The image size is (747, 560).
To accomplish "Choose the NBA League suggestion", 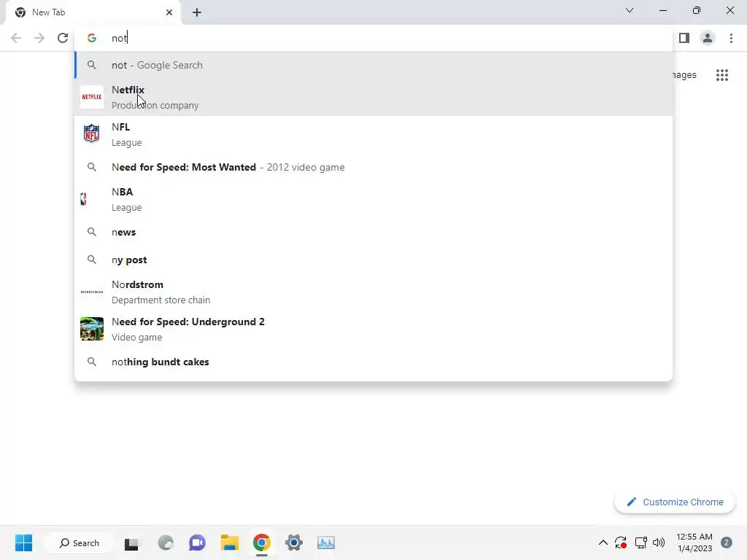I will pos(373,199).
